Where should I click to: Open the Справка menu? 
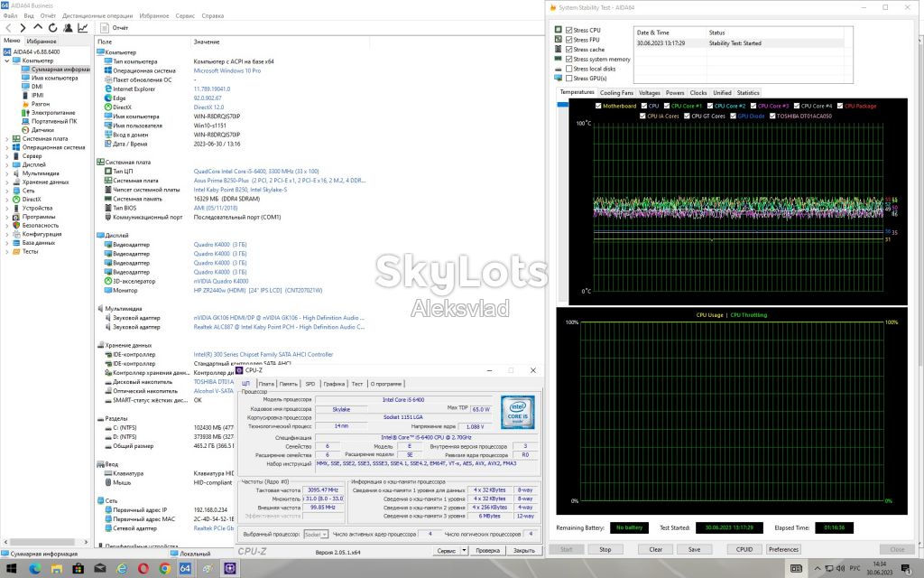[x=212, y=16]
